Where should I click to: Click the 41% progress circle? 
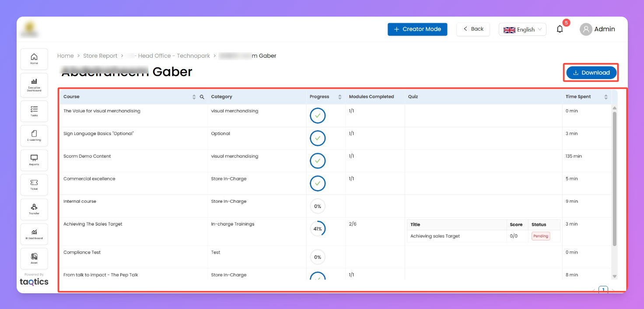click(318, 229)
